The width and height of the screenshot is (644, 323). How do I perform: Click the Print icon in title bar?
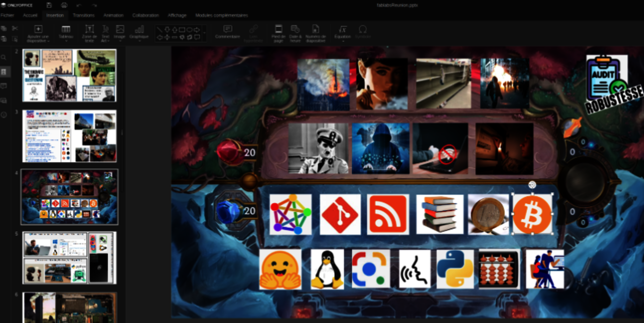pyautogui.click(x=64, y=5)
